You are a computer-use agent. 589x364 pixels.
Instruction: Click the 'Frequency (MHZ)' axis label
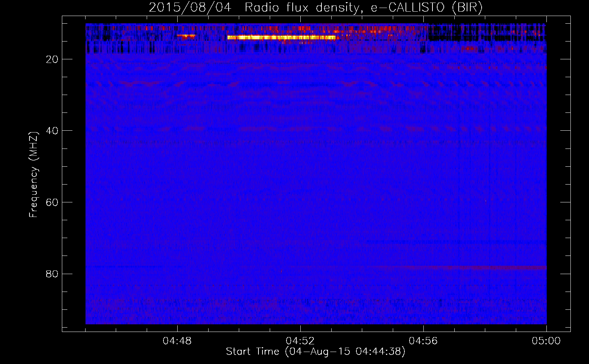pos(33,175)
